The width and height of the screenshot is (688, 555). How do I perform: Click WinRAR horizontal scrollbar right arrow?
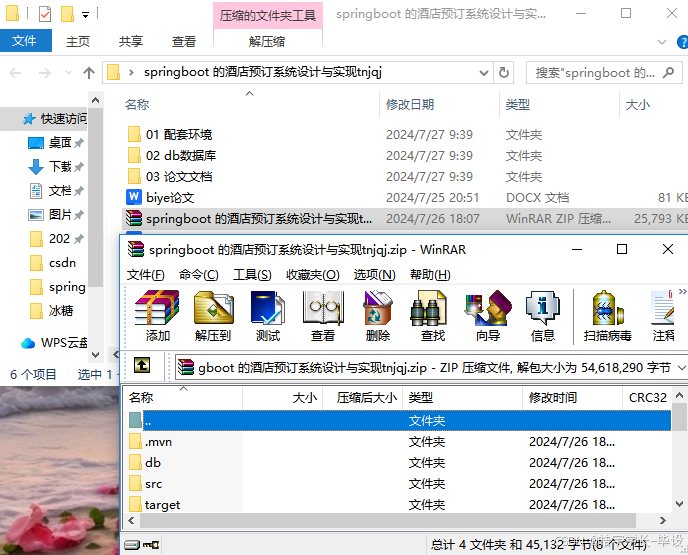663,520
